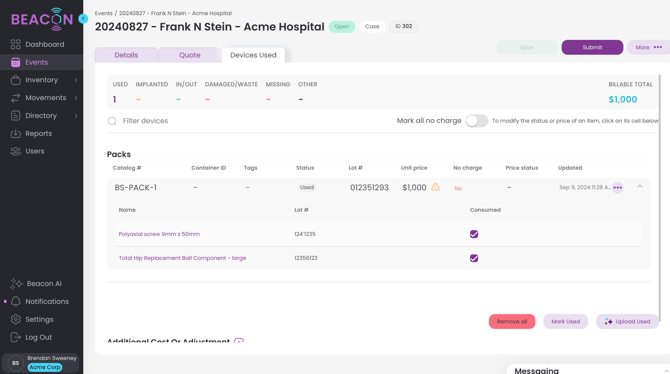Click the Notifications bell icon
The image size is (670, 374).
point(15,301)
